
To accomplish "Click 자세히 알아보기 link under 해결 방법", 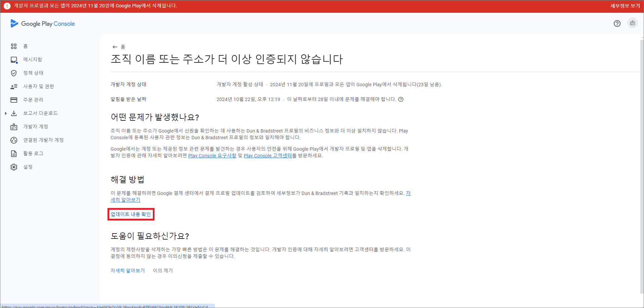I will (125, 200).
